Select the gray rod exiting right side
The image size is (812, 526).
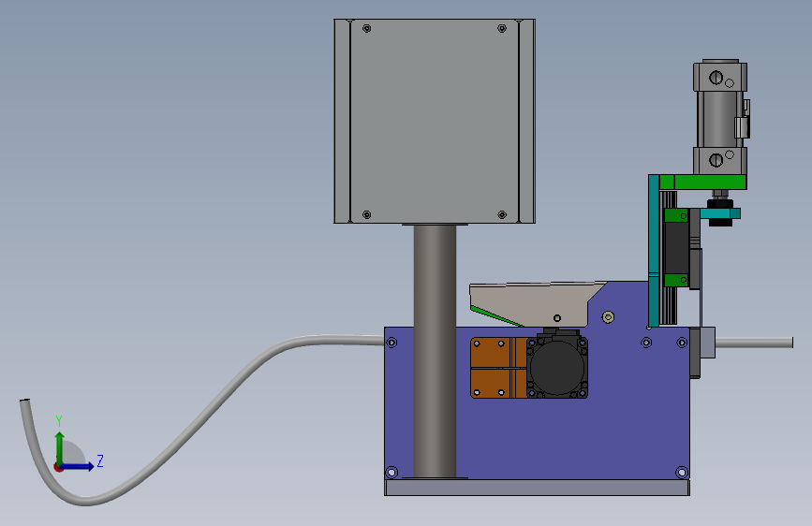(754, 343)
